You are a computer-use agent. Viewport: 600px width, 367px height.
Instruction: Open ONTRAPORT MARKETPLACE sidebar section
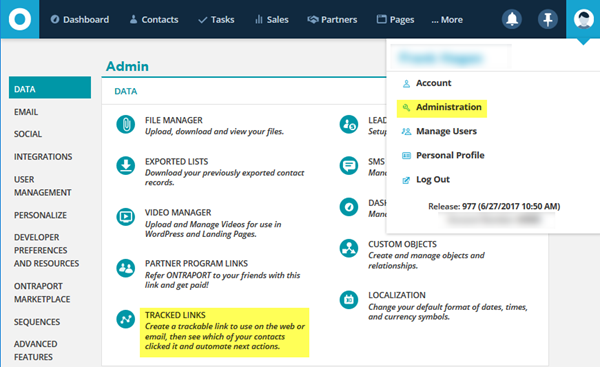pyautogui.click(x=42, y=293)
